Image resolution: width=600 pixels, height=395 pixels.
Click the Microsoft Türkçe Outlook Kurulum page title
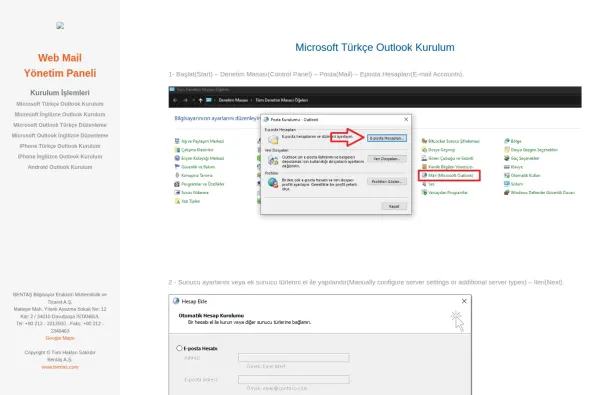375,47
